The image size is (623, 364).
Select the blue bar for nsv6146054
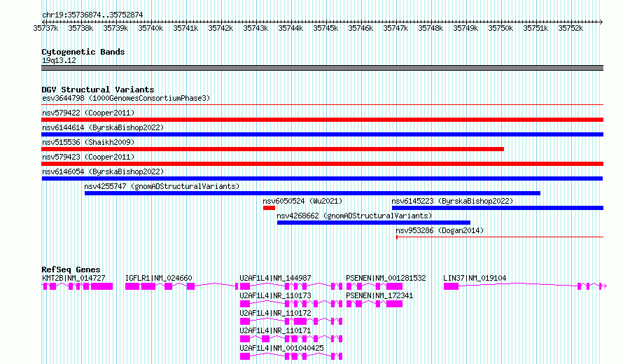pos(322,178)
